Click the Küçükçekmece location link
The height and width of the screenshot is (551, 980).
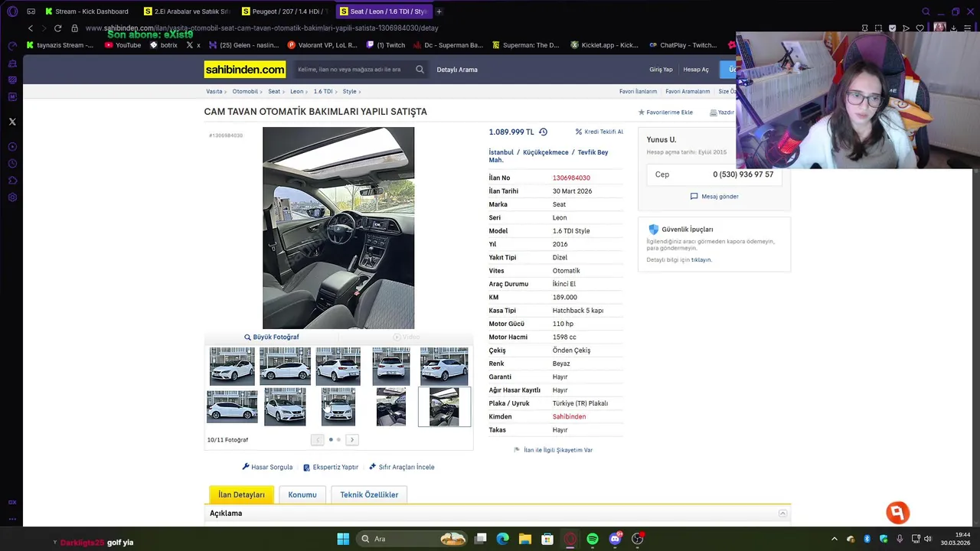click(x=546, y=152)
